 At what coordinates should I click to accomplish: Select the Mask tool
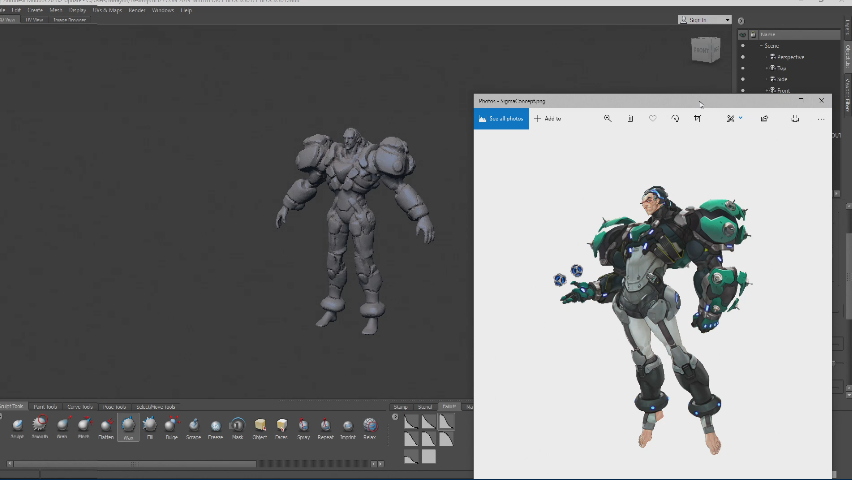coord(237,427)
